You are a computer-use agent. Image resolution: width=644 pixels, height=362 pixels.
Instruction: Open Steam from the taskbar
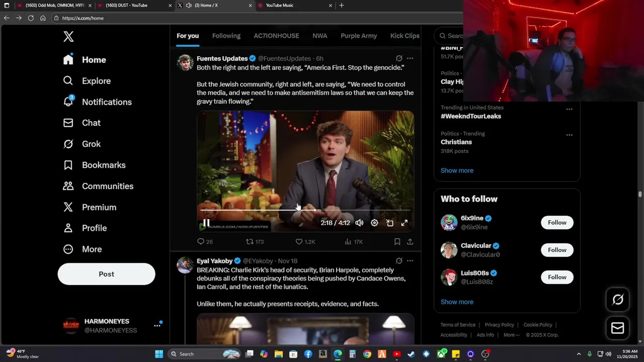pos(412,354)
